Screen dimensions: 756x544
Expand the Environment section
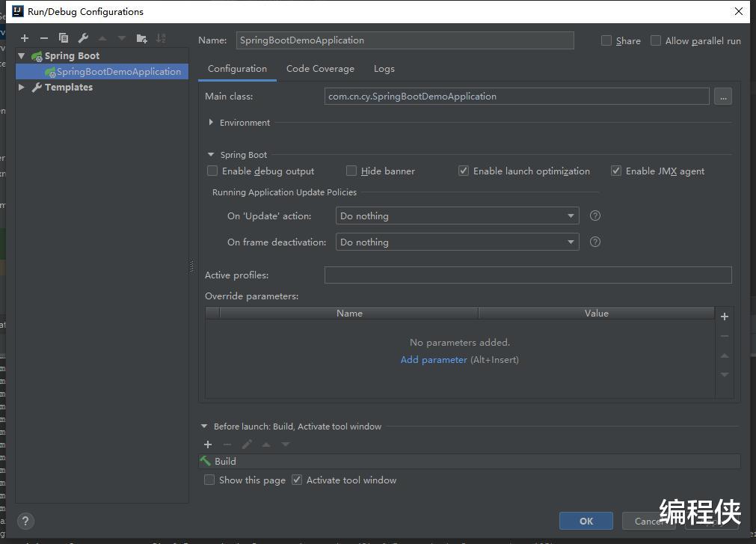click(211, 123)
